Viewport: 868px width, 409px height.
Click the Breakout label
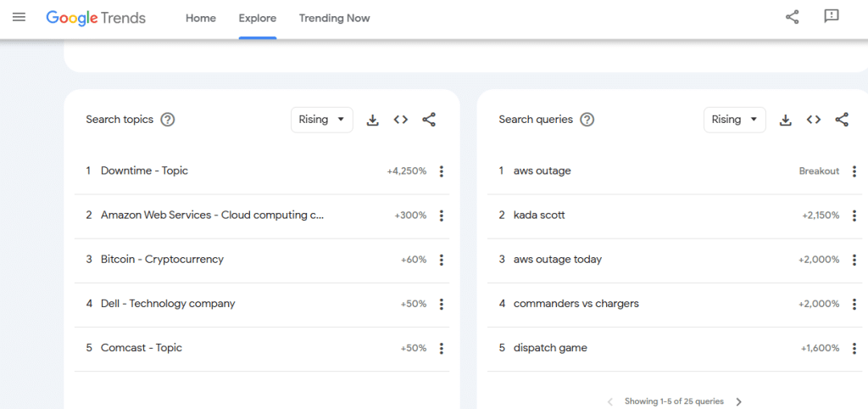pos(820,171)
